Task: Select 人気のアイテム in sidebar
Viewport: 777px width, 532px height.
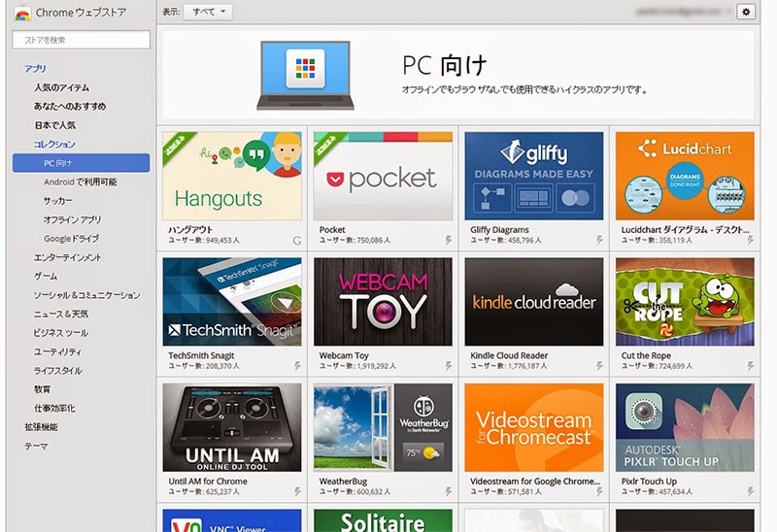Action: coord(61,87)
